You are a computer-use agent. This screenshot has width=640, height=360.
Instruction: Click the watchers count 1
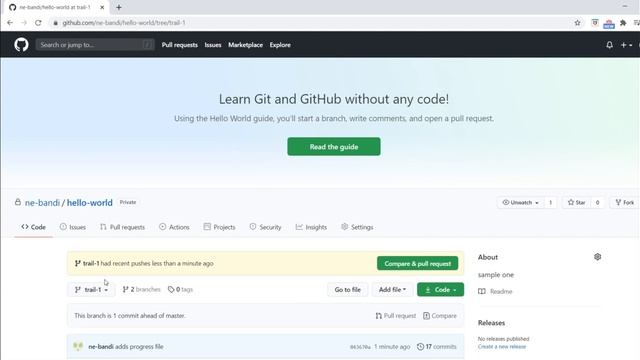tap(550, 202)
